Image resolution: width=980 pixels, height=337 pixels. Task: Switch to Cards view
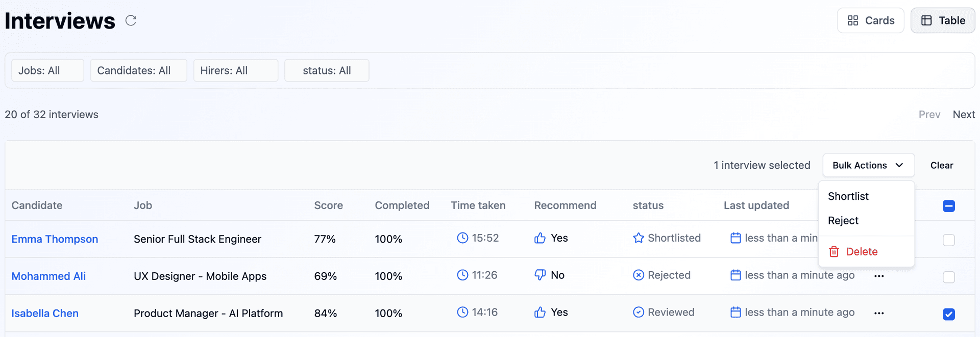870,20
